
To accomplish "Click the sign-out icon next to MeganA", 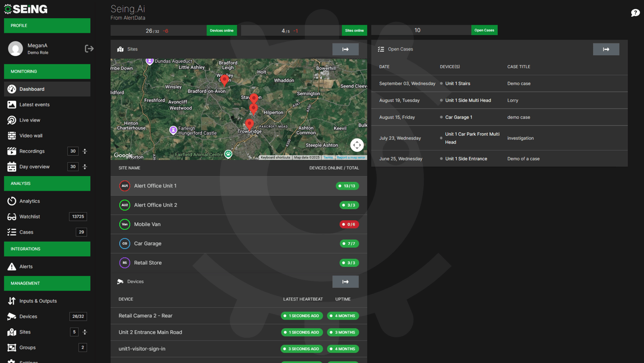I will coord(89,48).
